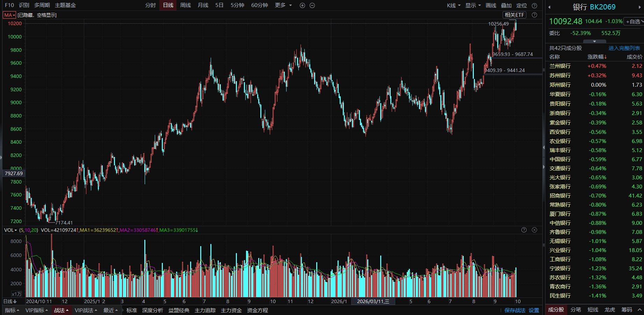
Task: Open the VIP战法 menu in the bottom bar
Action: [86, 310]
